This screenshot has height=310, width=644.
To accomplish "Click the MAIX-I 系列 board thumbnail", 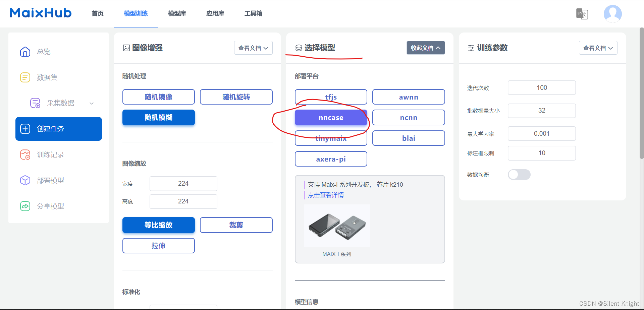I will [337, 226].
